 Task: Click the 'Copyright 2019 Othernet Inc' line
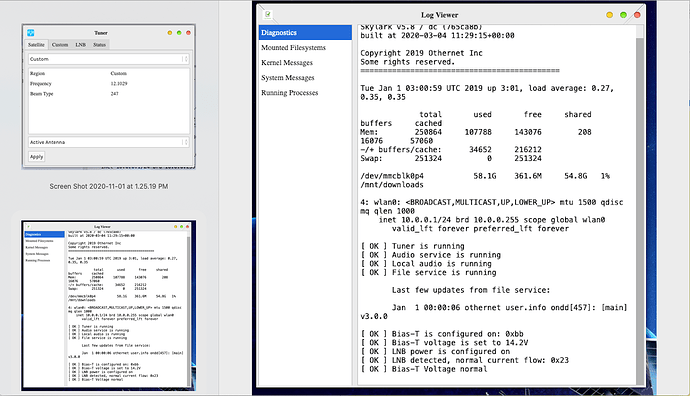click(422, 53)
